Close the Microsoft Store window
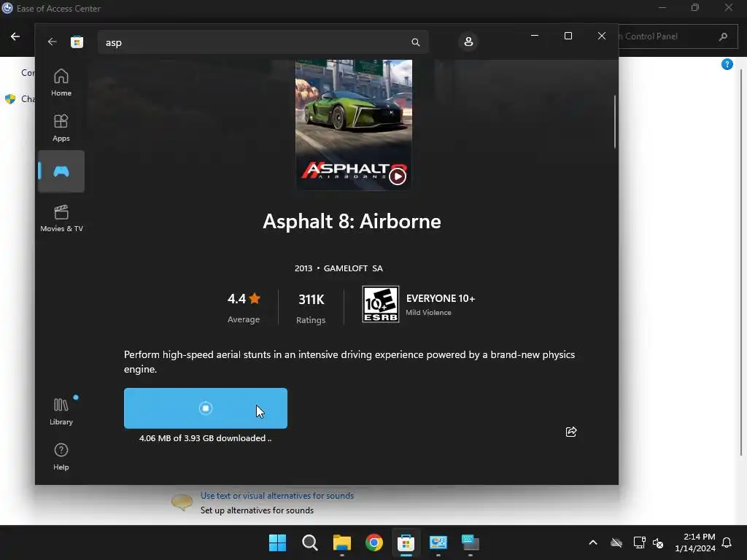The height and width of the screenshot is (560, 747). pos(602,36)
